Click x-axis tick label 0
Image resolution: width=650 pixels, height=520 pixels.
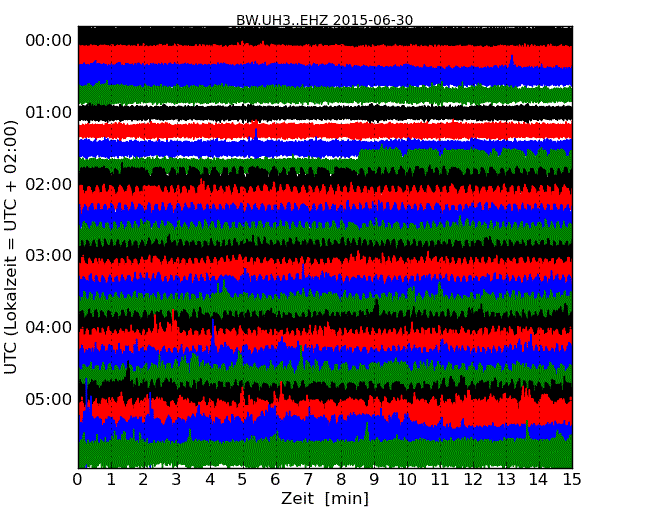[x=78, y=479]
